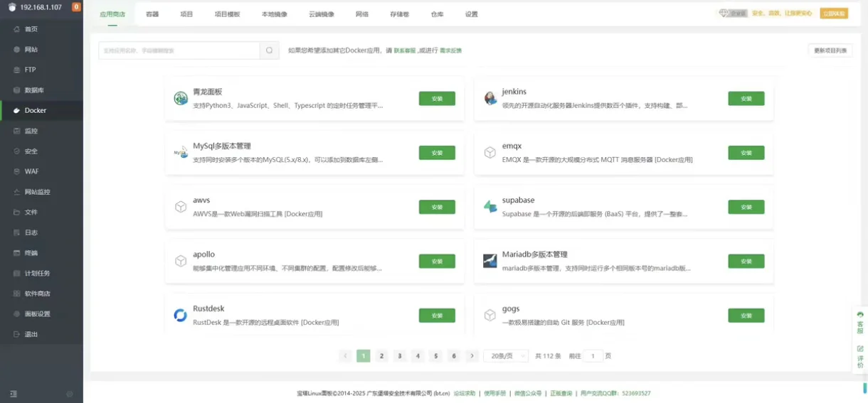Click the supabase app icon
Image resolution: width=868 pixels, height=403 pixels.
pos(490,207)
